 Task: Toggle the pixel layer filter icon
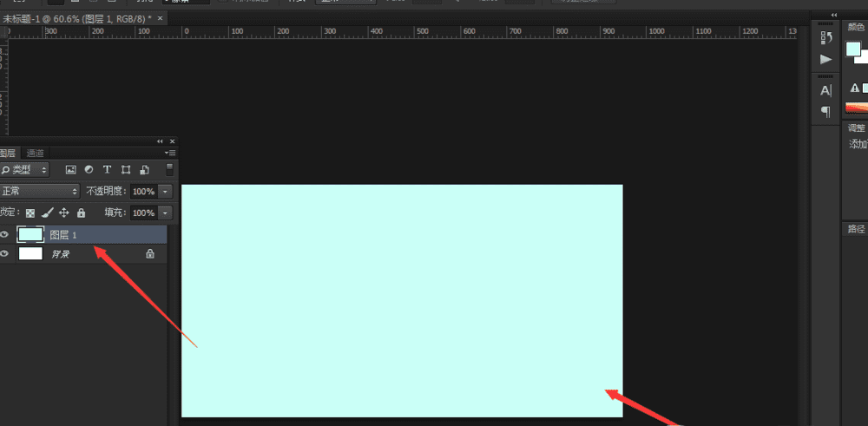point(71,169)
